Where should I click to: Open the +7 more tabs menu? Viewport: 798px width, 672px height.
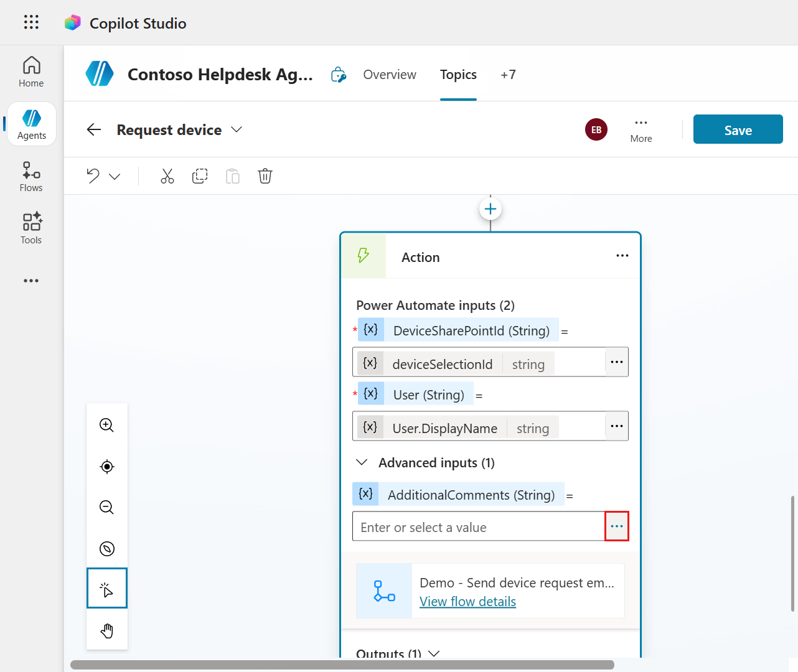point(508,75)
